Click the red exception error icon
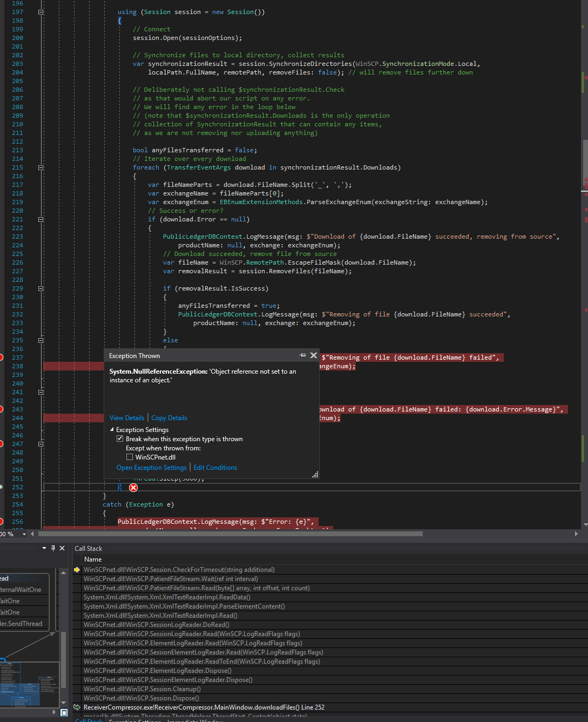This screenshot has width=588, height=722. tap(133, 488)
